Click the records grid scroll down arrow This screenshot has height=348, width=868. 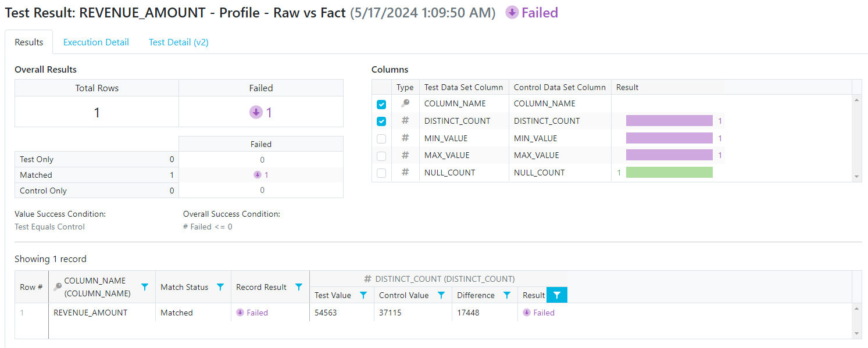pyautogui.click(x=857, y=333)
